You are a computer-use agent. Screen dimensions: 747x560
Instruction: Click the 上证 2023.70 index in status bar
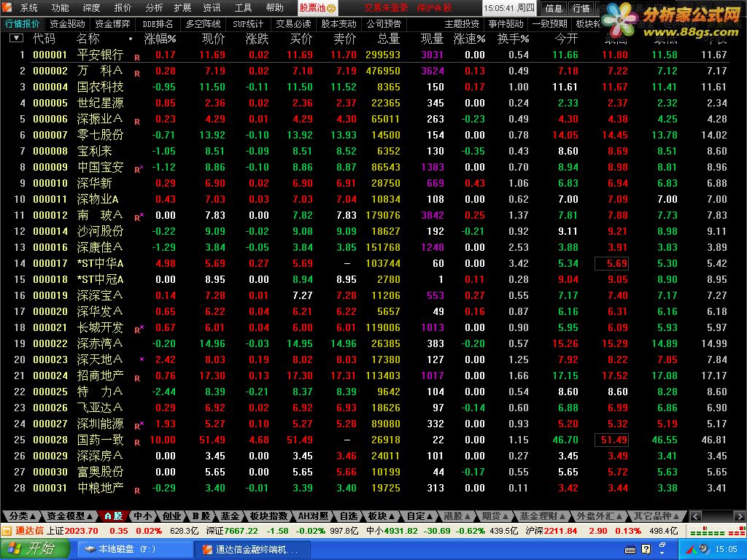coord(72,531)
